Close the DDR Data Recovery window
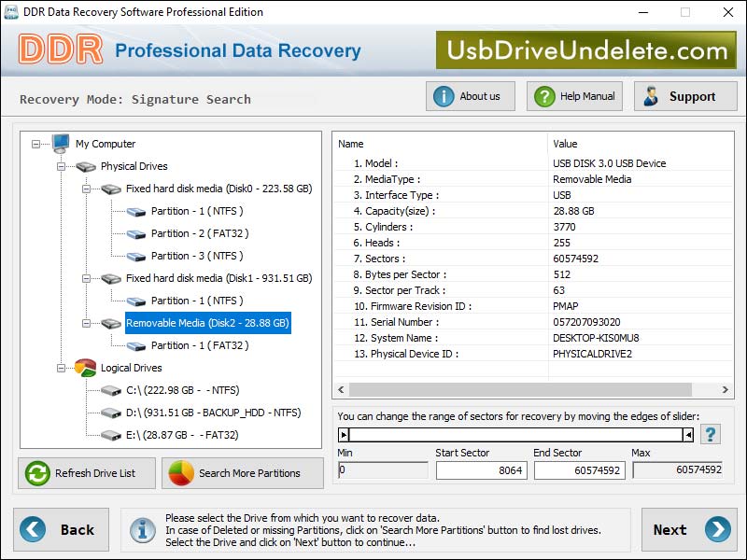This screenshot has height=560, width=747. [728, 12]
